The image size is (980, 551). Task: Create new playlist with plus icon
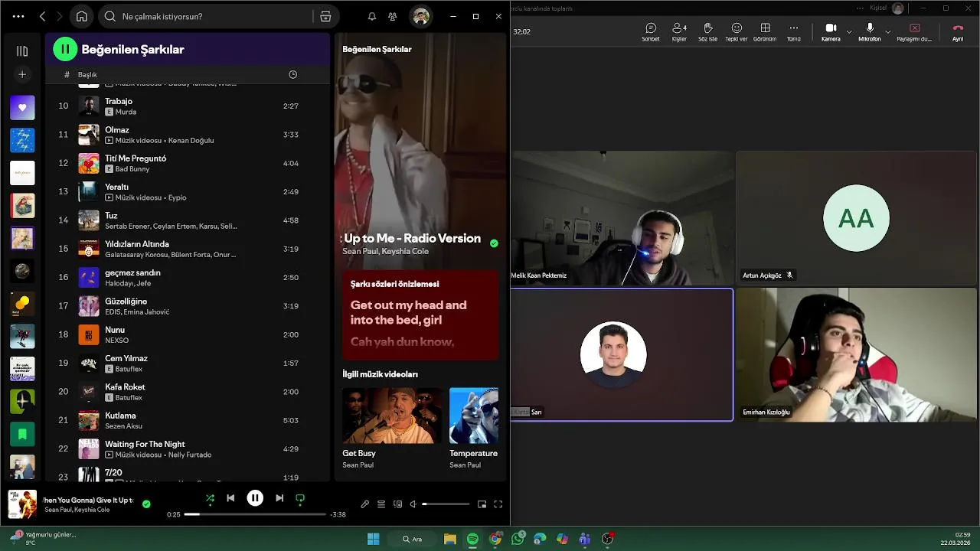click(x=22, y=74)
